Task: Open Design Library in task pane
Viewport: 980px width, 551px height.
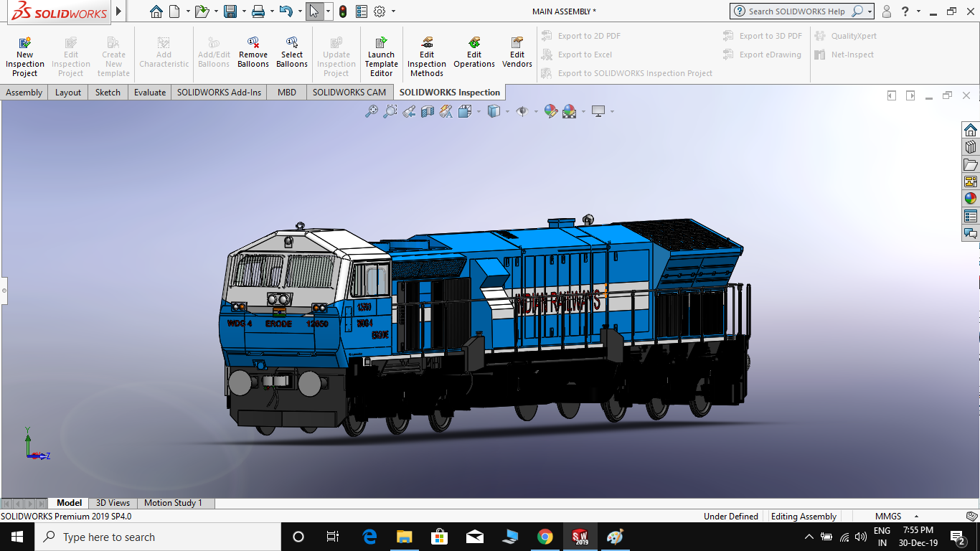Action: [971, 147]
